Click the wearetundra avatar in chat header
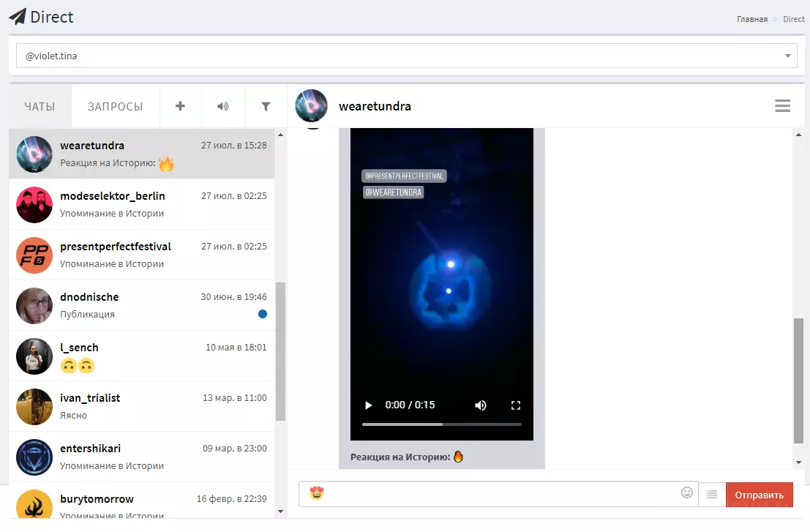The height and width of the screenshot is (532, 810). point(312,106)
